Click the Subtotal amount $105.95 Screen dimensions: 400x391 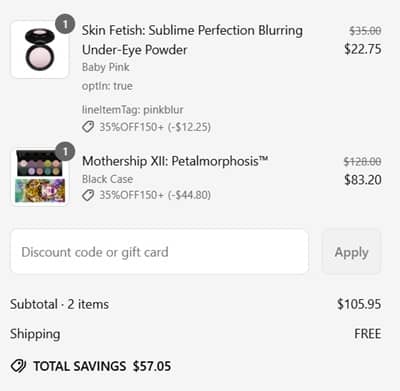(x=359, y=304)
